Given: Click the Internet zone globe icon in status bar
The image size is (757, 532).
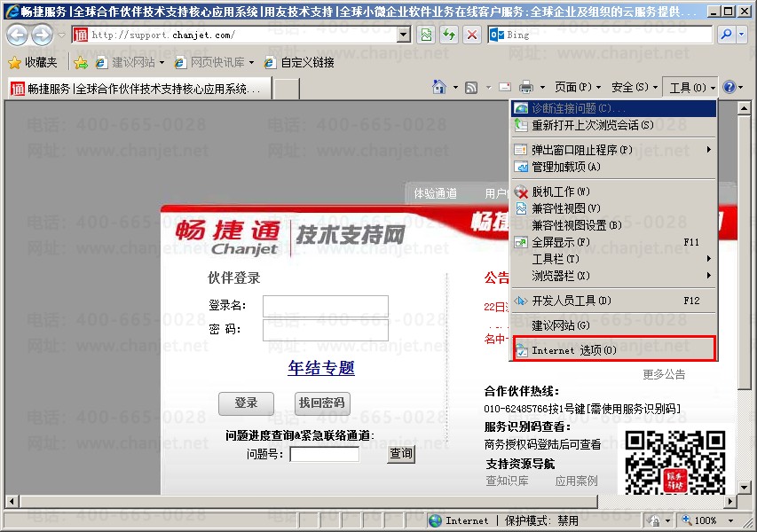Looking at the screenshot, I should [x=435, y=520].
